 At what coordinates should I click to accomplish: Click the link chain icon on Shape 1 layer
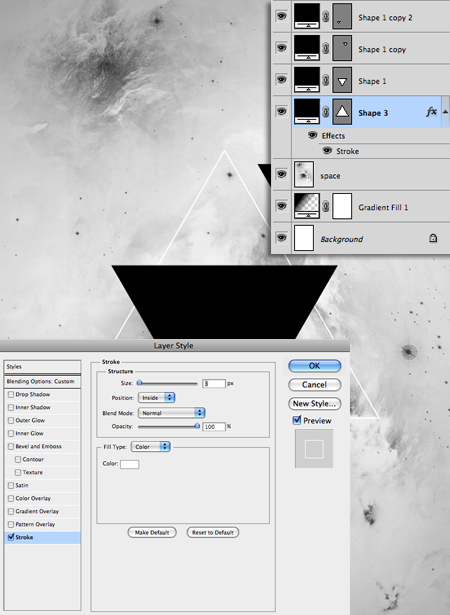tap(326, 80)
